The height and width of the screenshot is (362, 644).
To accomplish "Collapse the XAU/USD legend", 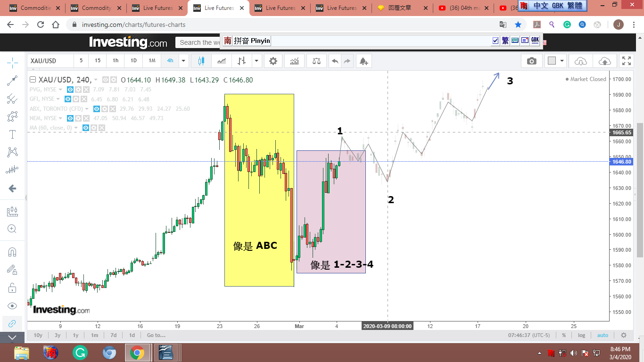I will (33, 80).
